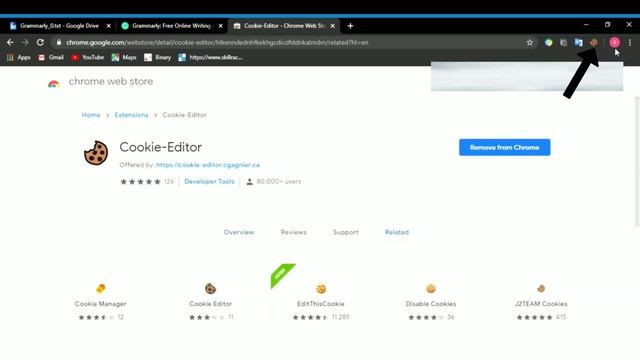This screenshot has height=360, width=640.
Task: Switch to Grammarly Free Online Writing tab
Action: click(x=171, y=26)
